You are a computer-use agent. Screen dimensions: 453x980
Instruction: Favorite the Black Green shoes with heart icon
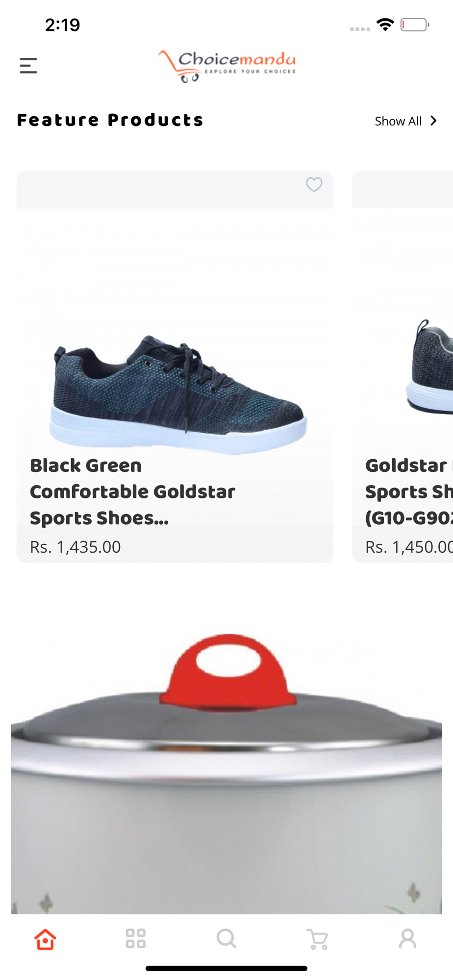click(x=314, y=185)
